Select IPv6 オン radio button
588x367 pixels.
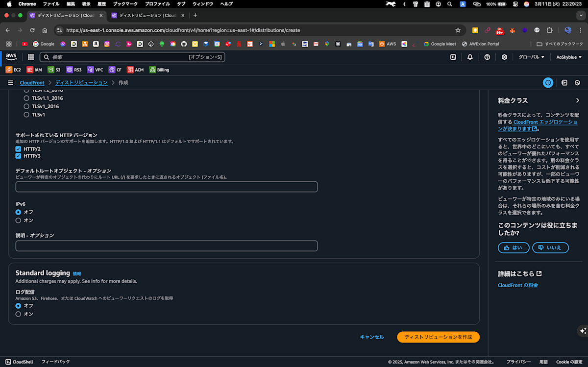pos(18,220)
